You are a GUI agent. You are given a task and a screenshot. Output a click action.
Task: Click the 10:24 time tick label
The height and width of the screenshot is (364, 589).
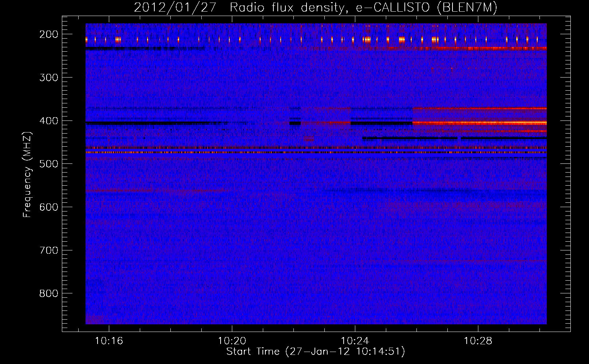coord(355,341)
